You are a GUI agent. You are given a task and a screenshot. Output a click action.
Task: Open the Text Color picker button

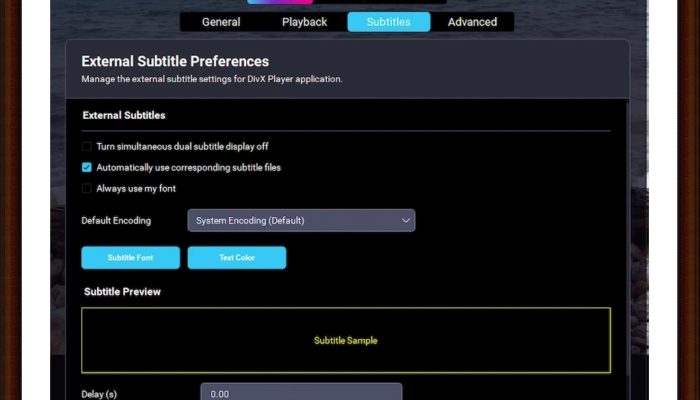[236, 258]
